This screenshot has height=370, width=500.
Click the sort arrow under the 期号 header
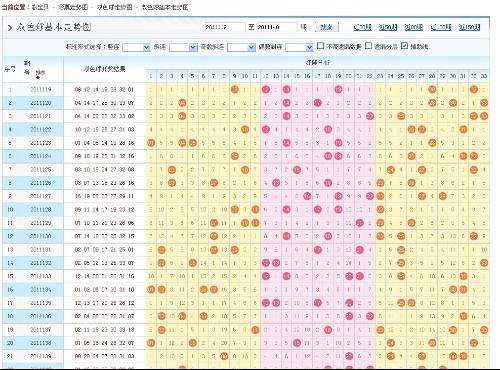[37, 77]
